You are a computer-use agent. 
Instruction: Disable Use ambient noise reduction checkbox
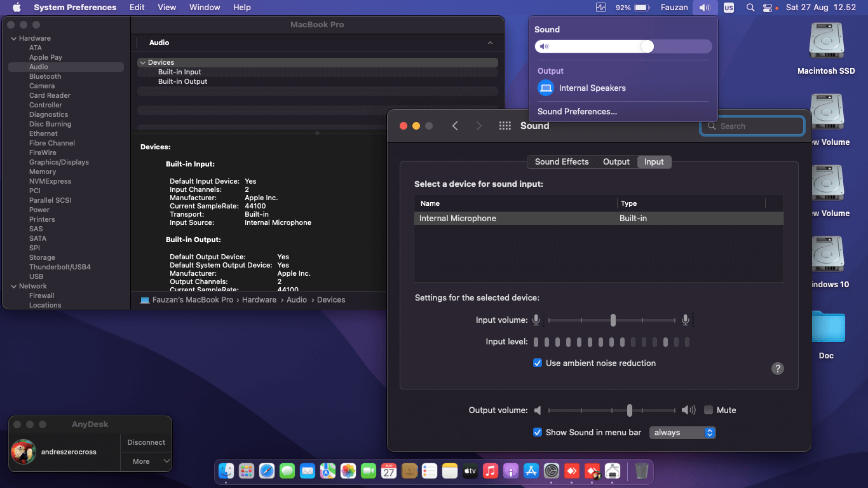538,363
